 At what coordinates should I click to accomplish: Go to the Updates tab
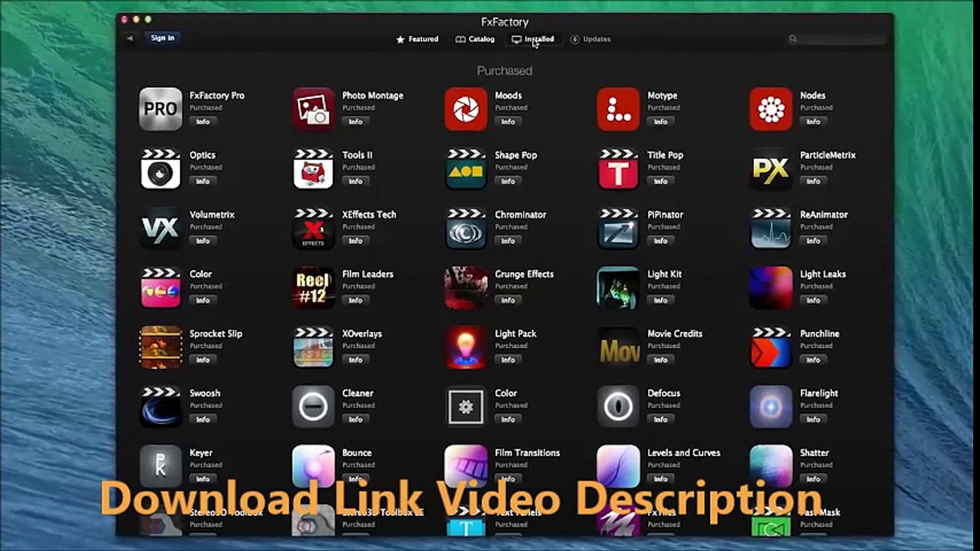pyautogui.click(x=590, y=39)
